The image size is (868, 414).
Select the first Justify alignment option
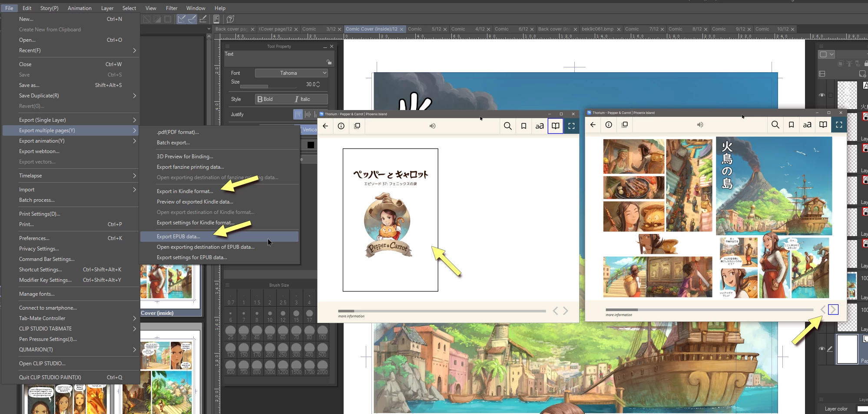(298, 114)
